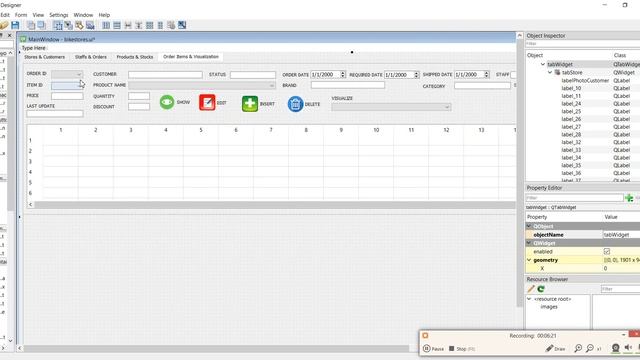Click the form area's bottom horizontal scrollbar
The height and width of the screenshot is (360, 640).
(x=216, y=348)
